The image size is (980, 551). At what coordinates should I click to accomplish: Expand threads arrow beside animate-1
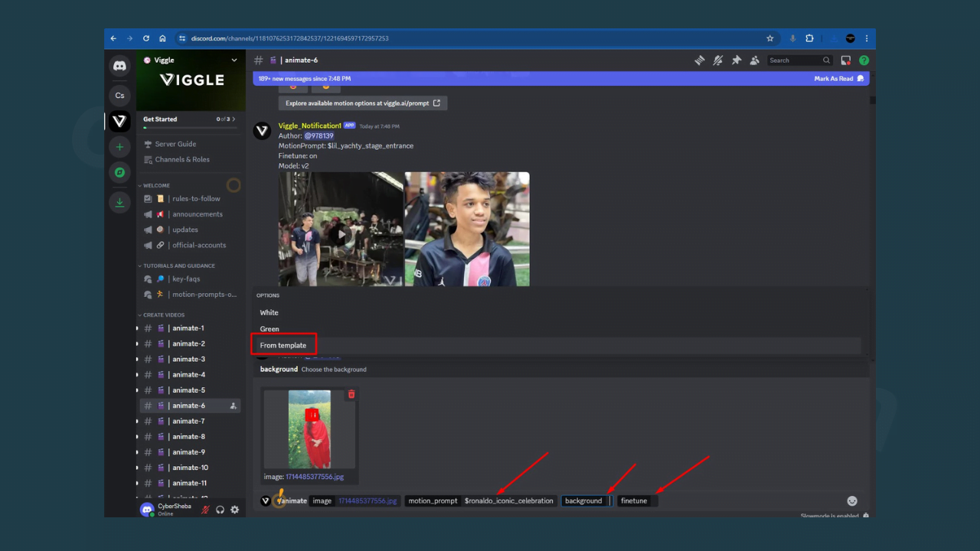pos(138,328)
